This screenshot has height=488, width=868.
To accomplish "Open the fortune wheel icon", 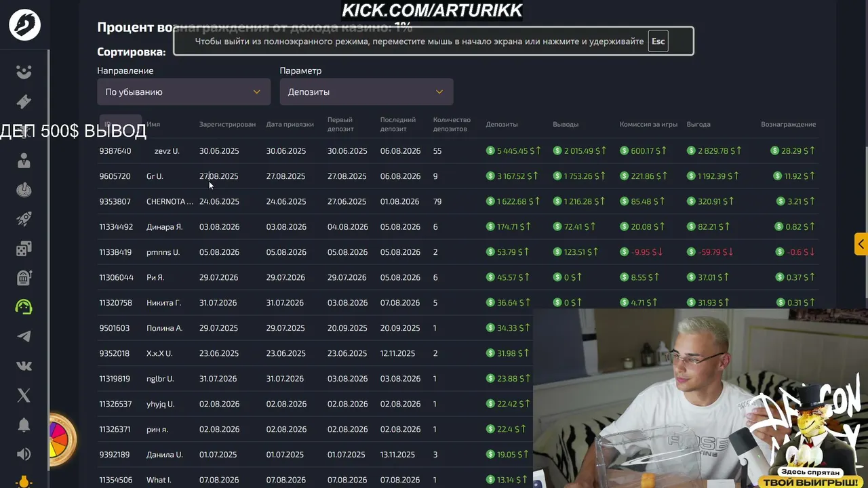I will click(61, 439).
